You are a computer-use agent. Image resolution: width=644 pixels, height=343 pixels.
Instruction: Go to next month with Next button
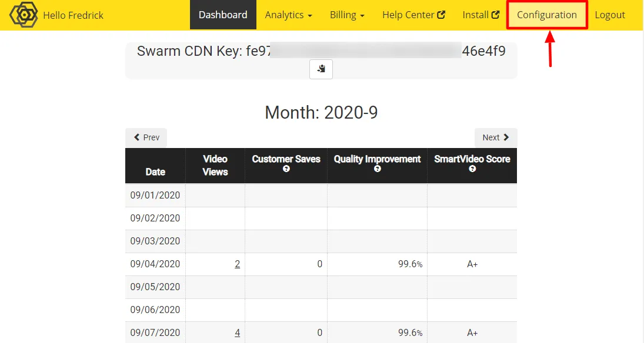tap(496, 137)
